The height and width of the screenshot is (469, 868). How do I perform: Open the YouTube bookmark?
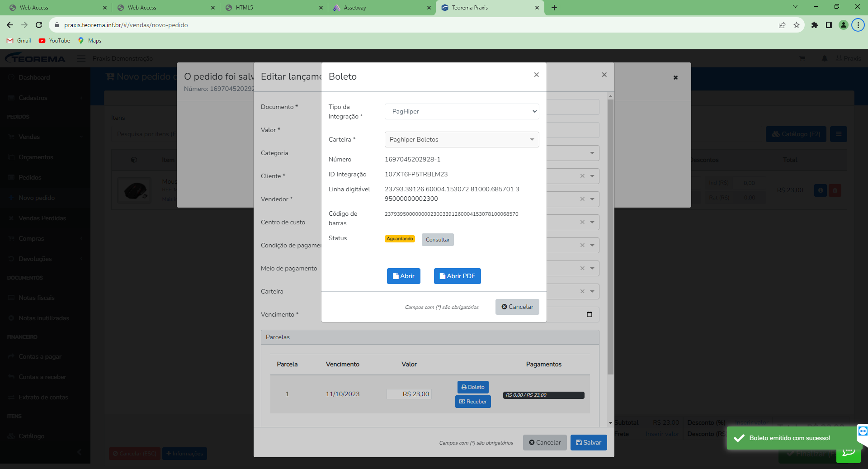(x=54, y=41)
